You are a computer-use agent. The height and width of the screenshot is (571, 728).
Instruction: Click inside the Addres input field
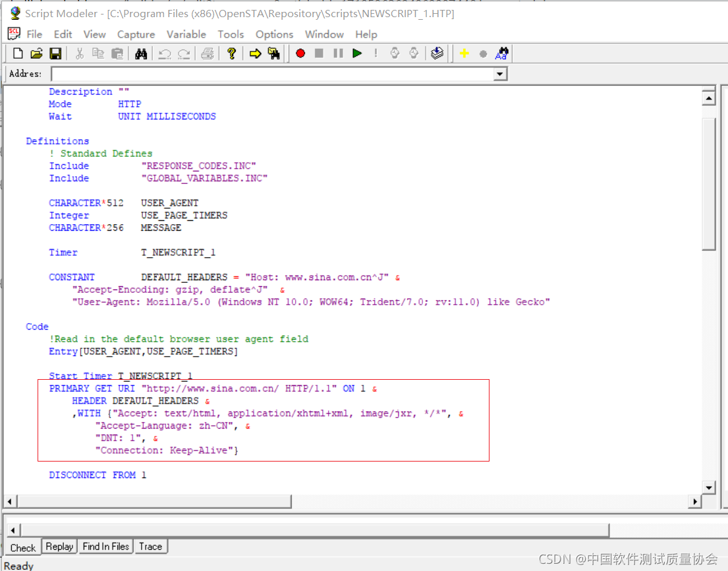[273, 74]
